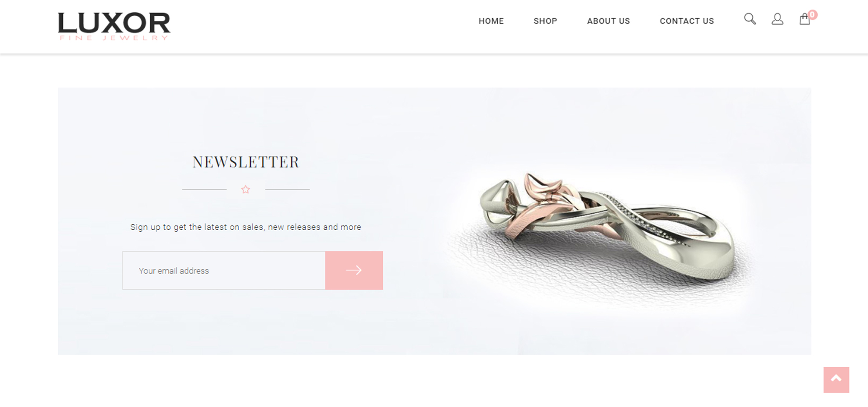The width and height of the screenshot is (868, 407).
Task: Submit newsletter with the arrow button
Action: pyautogui.click(x=354, y=270)
